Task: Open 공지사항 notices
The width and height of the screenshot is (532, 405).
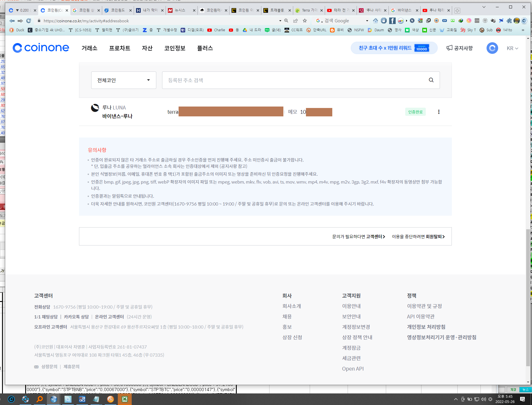Action: pos(460,48)
